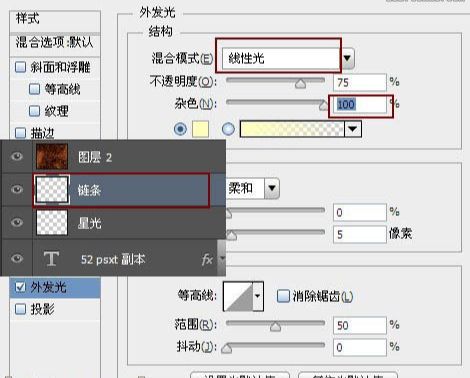The image size is (470, 378).
Task: Click the 图层 2 texture thumbnail
Action: pos(52,156)
